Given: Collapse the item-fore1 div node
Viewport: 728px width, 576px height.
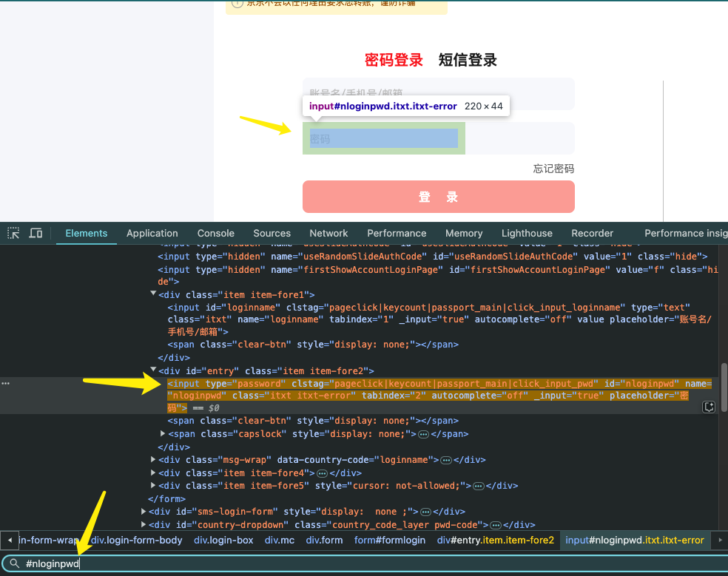Looking at the screenshot, I should click(x=153, y=294).
